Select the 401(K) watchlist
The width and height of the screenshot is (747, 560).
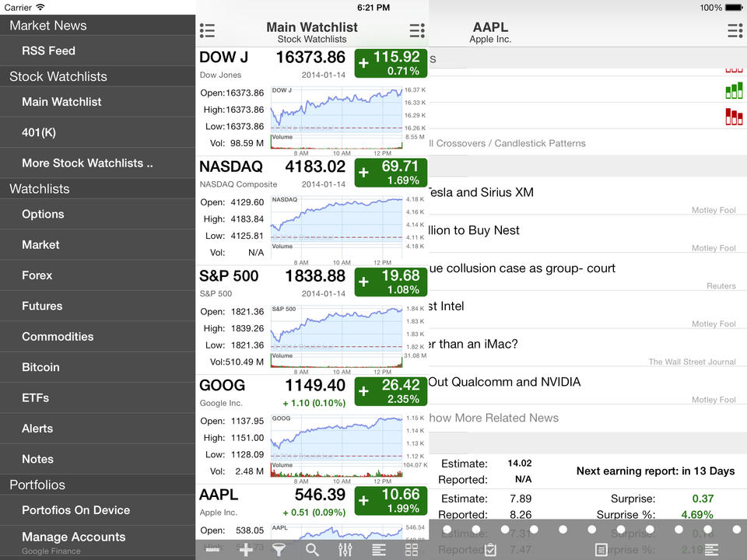click(39, 132)
